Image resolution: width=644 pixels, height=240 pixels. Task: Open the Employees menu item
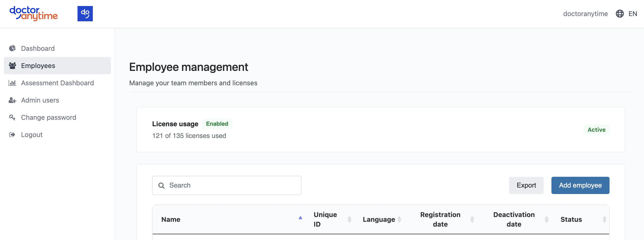coord(57,66)
